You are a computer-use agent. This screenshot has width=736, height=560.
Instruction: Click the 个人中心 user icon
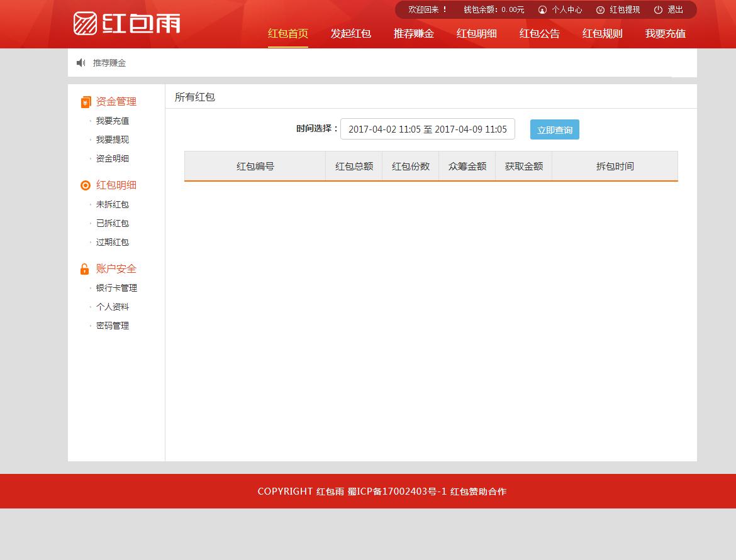542,10
